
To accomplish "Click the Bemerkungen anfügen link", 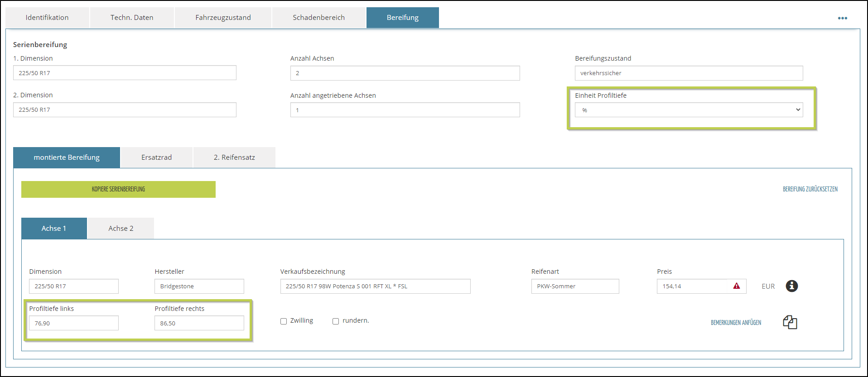I will pyautogui.click(x=736, y=323).
